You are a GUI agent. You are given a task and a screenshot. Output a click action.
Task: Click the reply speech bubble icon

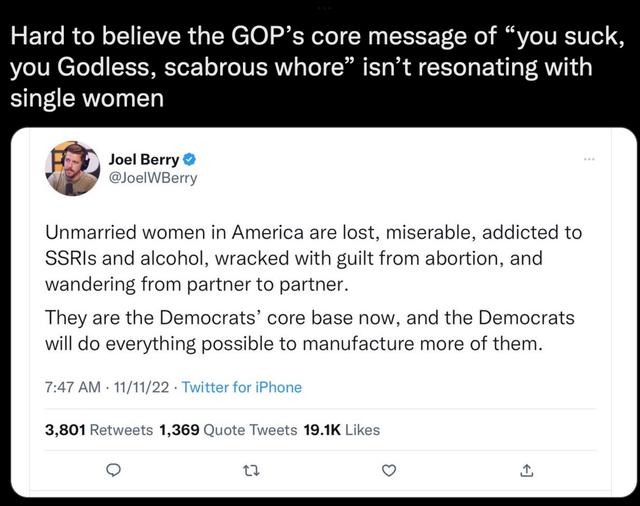(113, 471)
